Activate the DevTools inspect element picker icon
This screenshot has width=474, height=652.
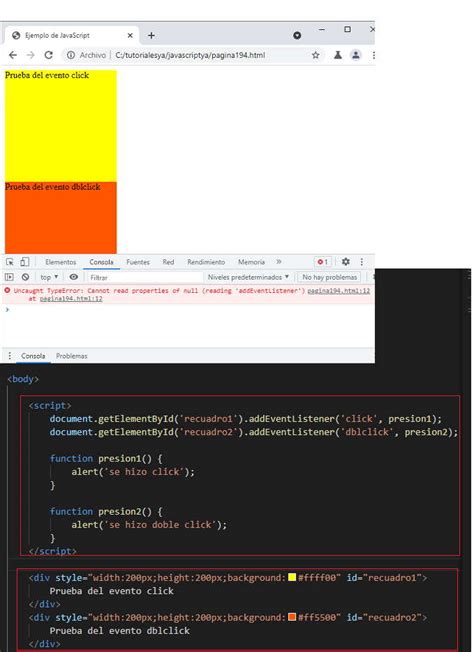(10, 262)
